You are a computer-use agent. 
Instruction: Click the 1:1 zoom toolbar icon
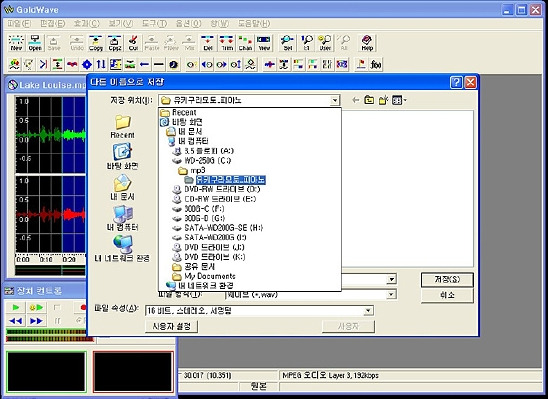coord(307,43)
